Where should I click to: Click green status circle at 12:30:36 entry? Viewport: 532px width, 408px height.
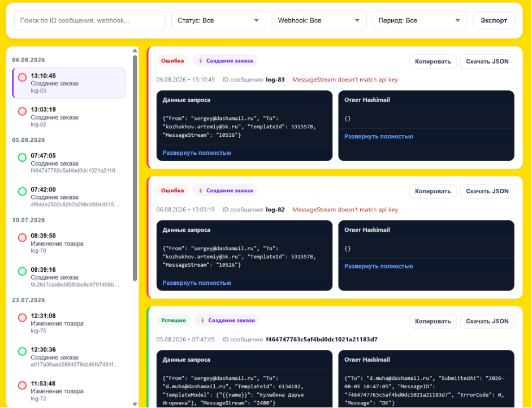[x=23, y=351]
